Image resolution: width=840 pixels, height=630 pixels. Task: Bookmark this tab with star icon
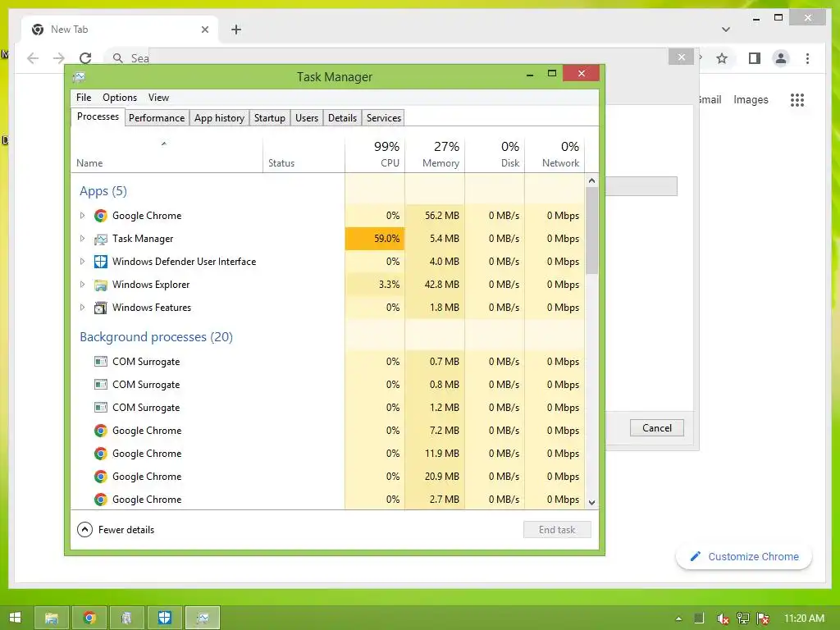[722, 58]
